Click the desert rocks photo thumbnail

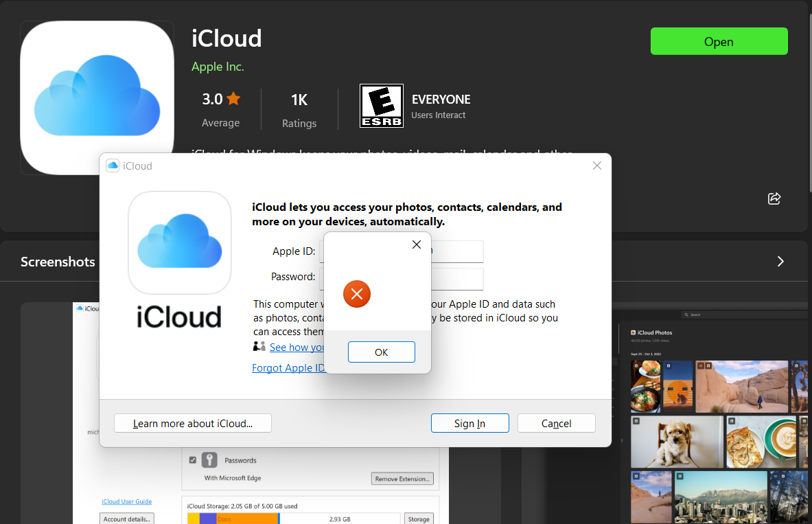[x=741, y=387]
